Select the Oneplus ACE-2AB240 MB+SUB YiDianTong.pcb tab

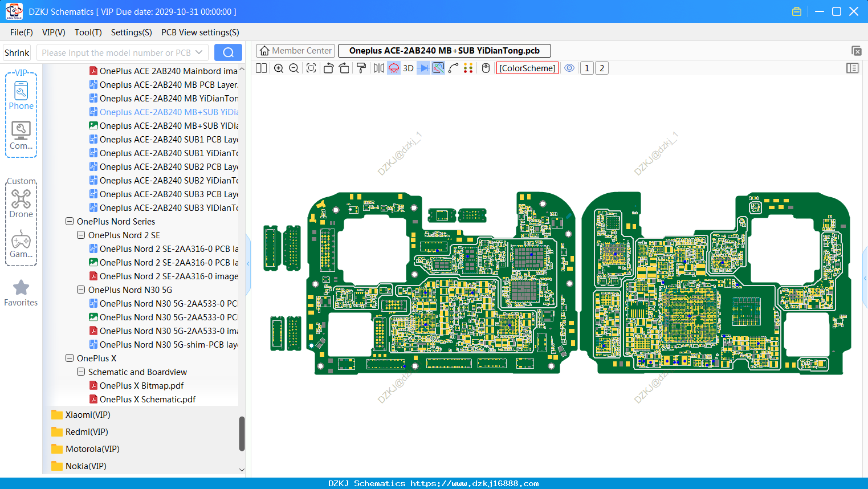(445, 51)
